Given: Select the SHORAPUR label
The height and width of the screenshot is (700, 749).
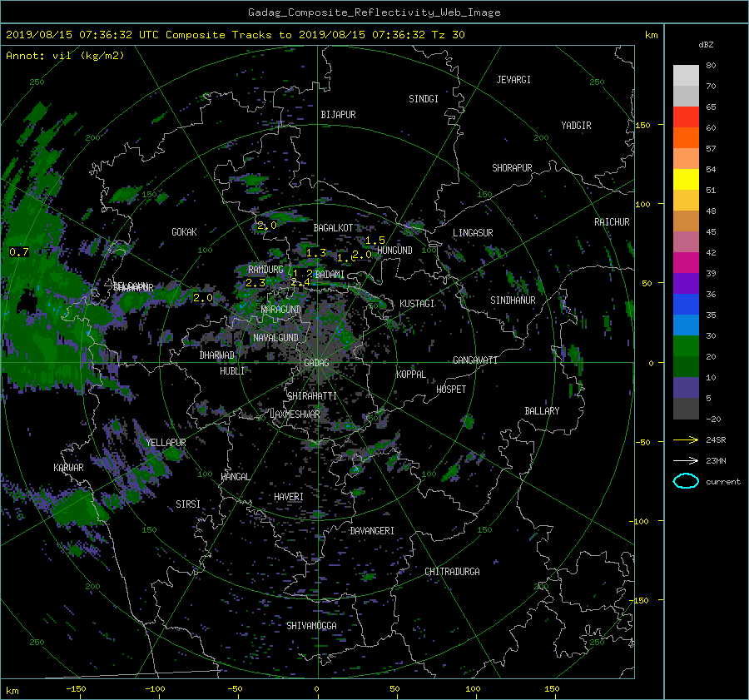Looking at the screenshot, I should 512,168.
